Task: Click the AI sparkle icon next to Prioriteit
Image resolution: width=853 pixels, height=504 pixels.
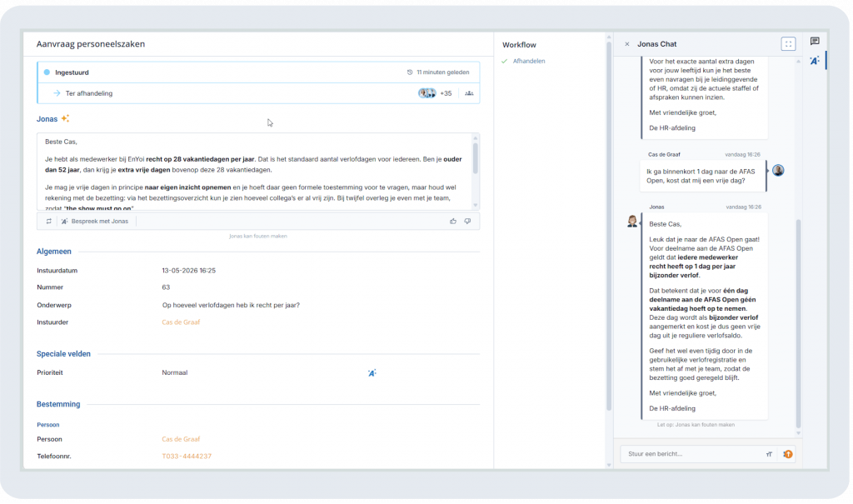Action: pos(372,373)
